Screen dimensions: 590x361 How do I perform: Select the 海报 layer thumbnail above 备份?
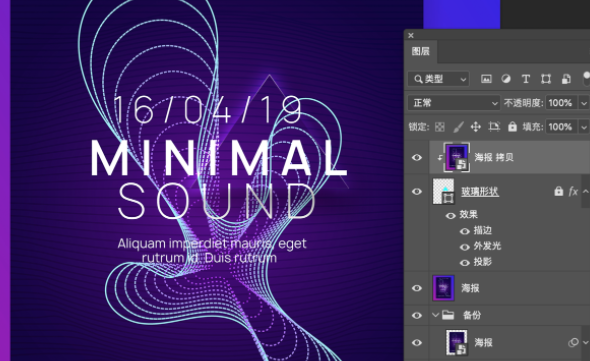444,288
